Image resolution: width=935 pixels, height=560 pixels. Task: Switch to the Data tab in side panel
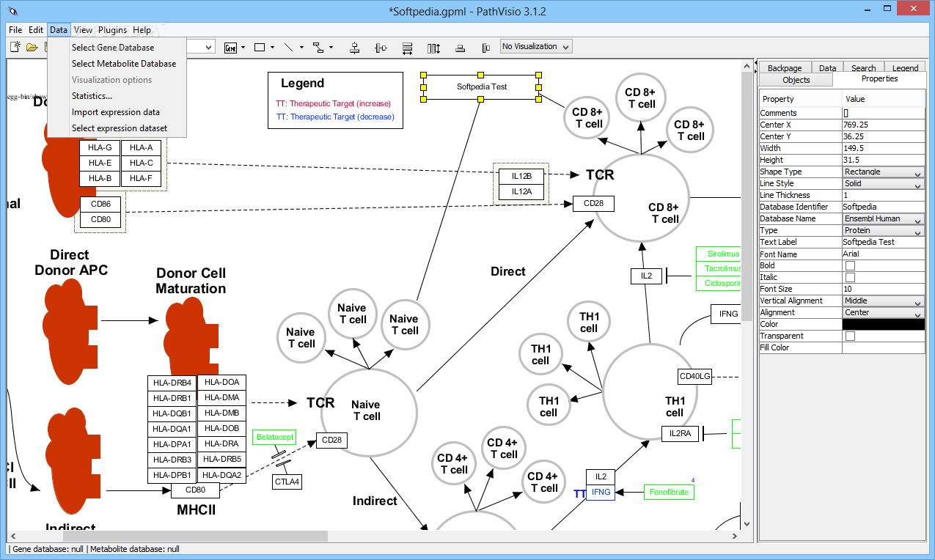point(827,68)
